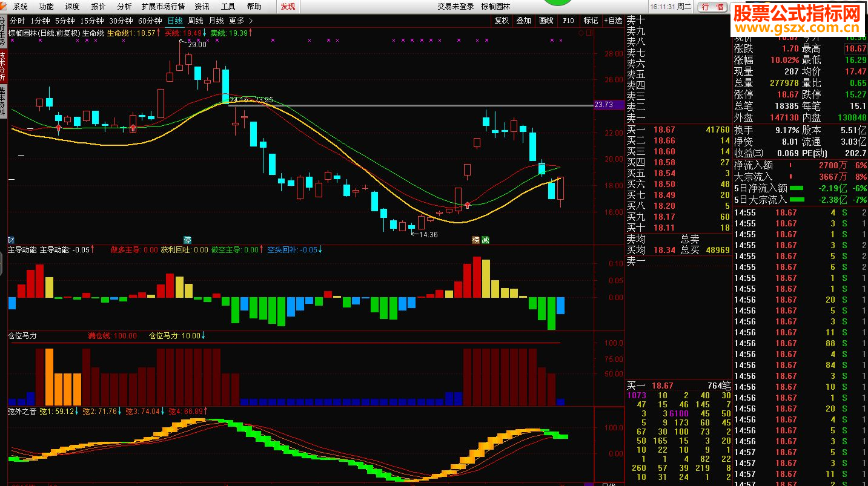868x486 pixels.
Task: Click the 财 marker below the chart
Action: tap(10, 240)
